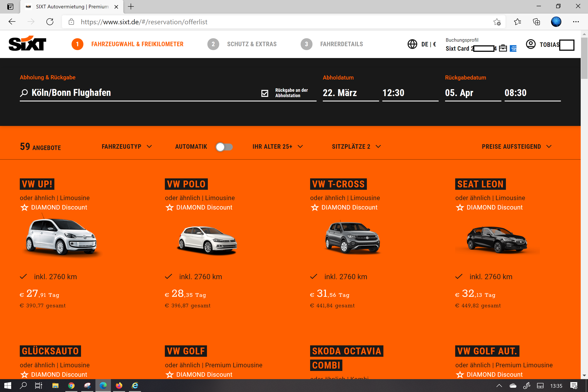The width and height of the screenshot is (588, 392).
Task: Expand the Sitzplätze 2 dropdown
Action: tap(357, 147)
